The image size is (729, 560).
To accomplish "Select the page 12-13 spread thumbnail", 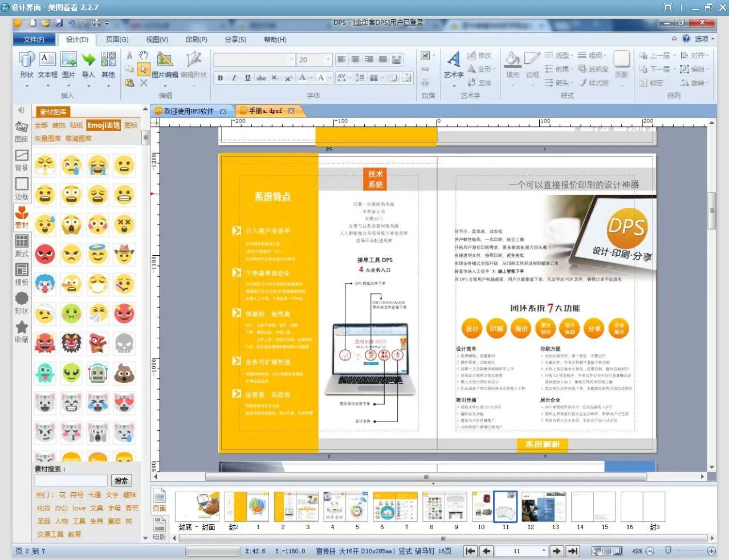I will 543,507.
